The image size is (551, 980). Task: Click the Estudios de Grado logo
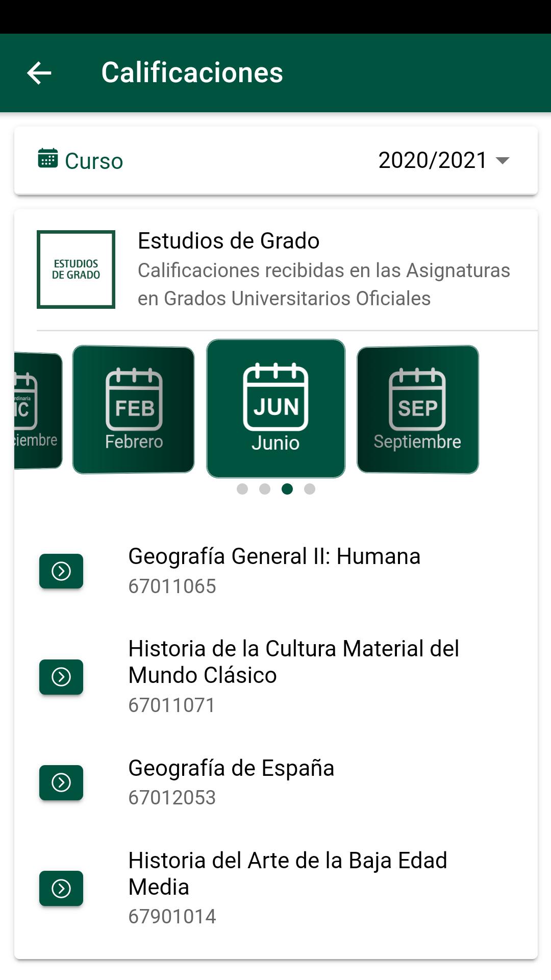pyautogui.click(x=76, y=269)
